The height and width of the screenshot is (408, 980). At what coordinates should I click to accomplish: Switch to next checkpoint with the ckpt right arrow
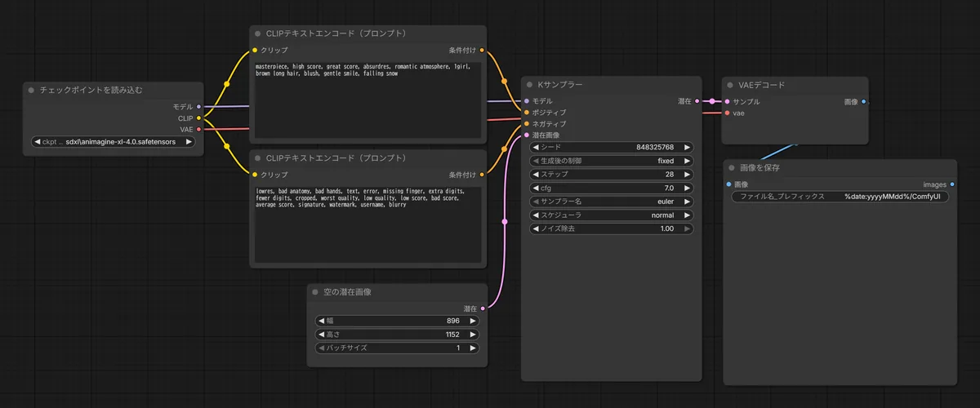[x=189, y=141]
